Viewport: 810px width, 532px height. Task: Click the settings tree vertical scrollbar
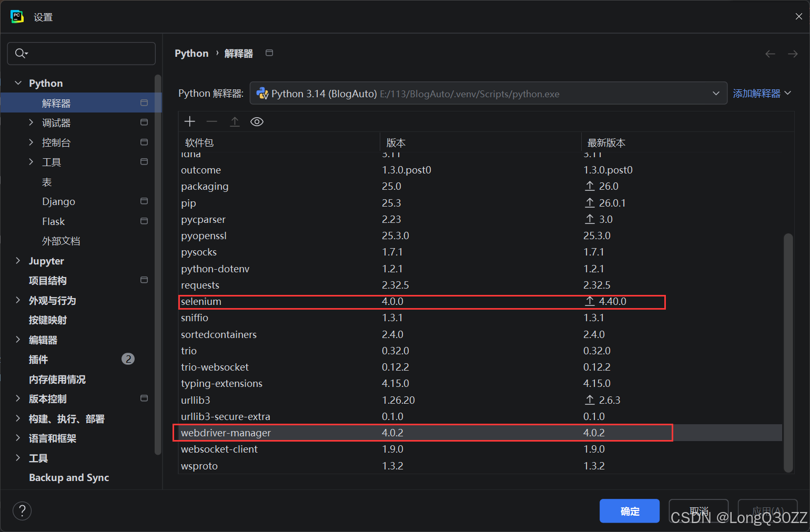coord(158,265)
